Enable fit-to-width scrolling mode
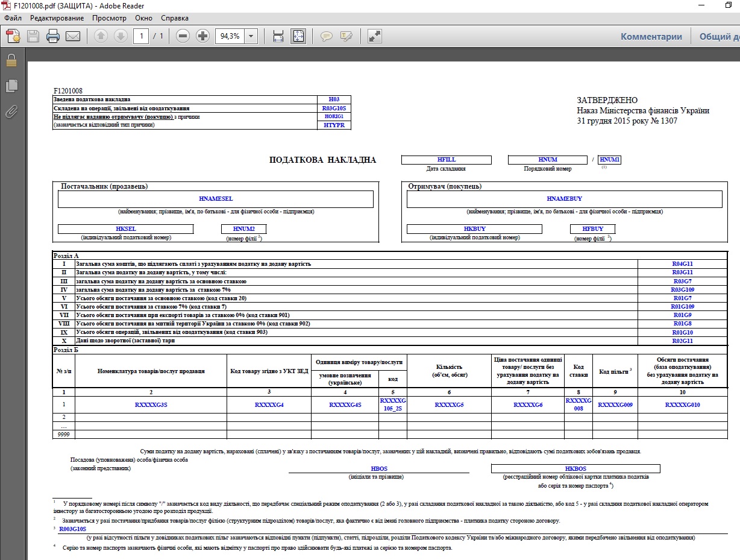The width and height of the screenshot is (740, 560). (x=278, y=36)
